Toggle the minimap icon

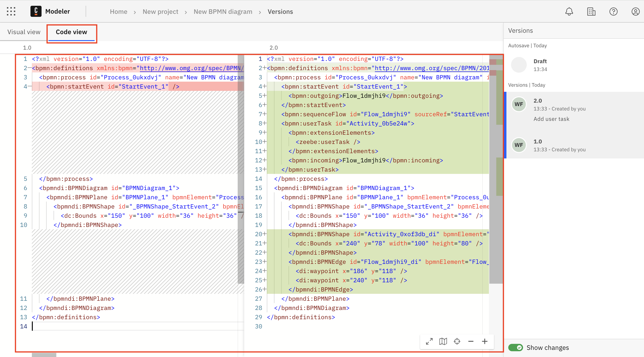point(443,341)
